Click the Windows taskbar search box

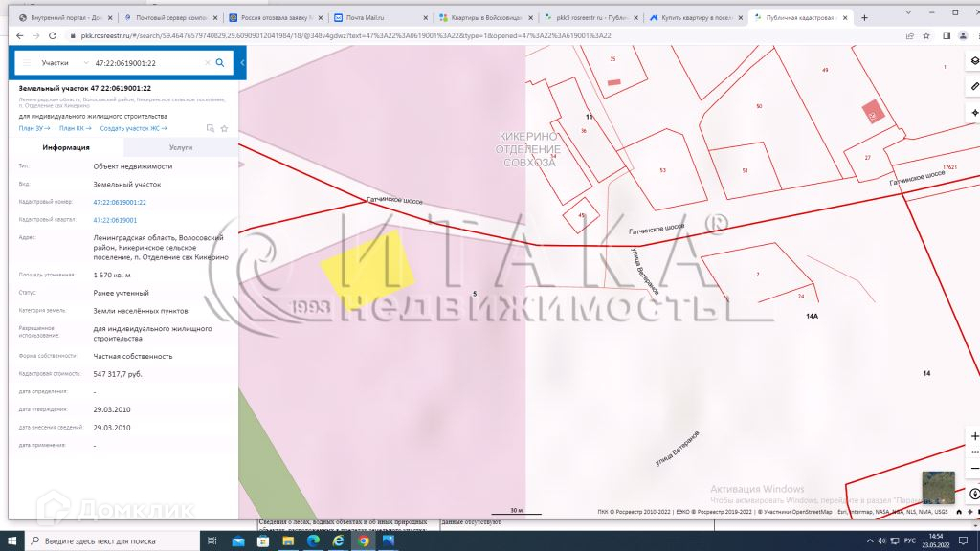point(113,540)
